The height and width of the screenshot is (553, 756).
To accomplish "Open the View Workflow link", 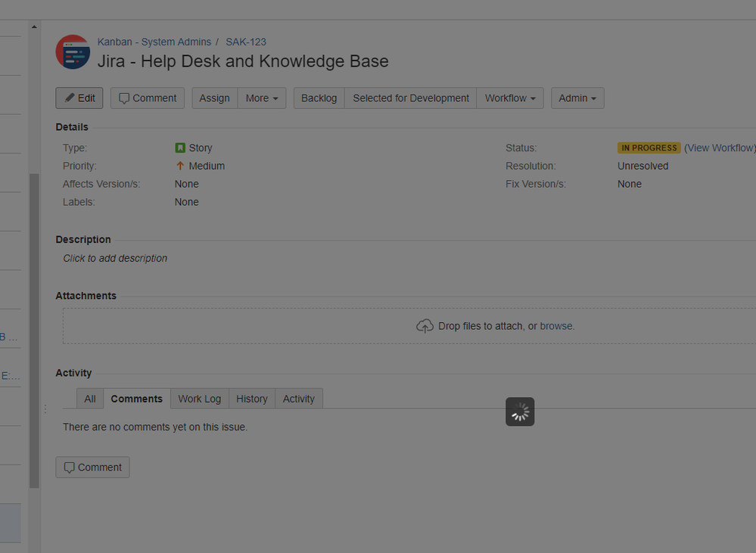I will [x=720, y=148].
